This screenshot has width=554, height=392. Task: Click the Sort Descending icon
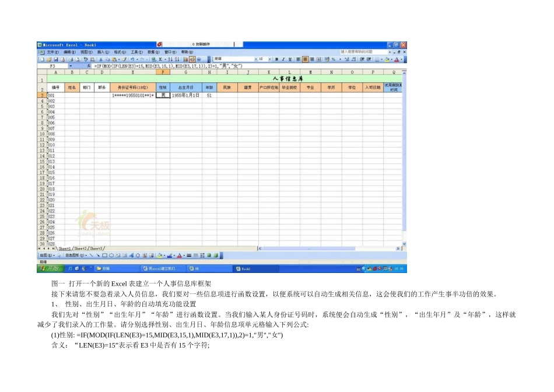tap(177, 60)
